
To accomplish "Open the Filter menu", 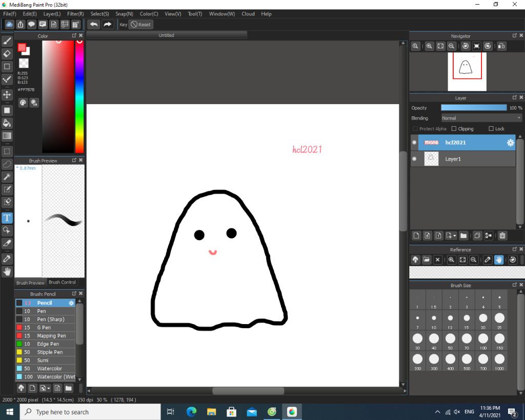I will click(x=76, y=14).
